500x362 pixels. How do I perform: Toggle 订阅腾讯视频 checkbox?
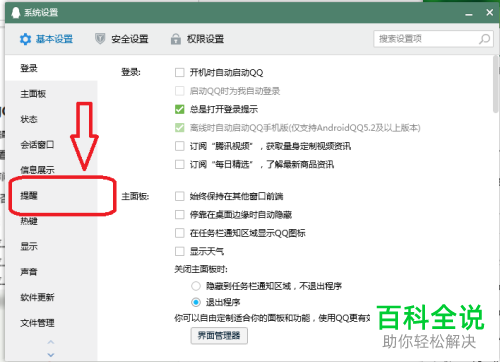180,146
